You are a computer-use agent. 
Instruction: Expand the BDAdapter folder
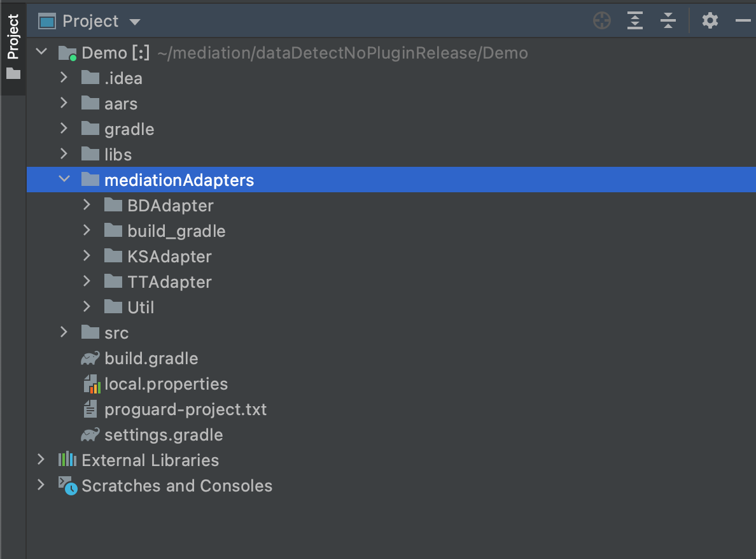tap(87, 206)
